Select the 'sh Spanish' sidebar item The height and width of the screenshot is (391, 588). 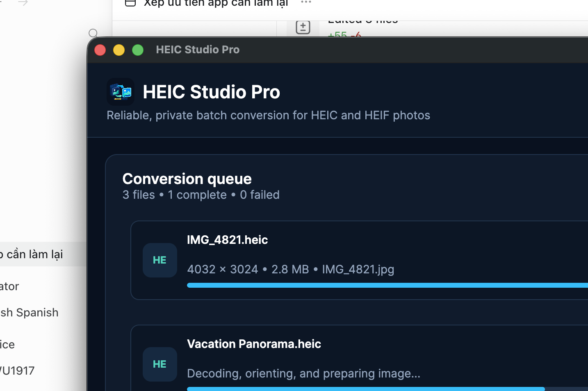click(x=29, y=312)
